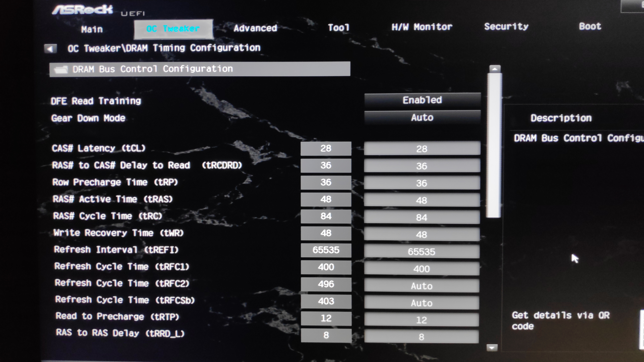Open the DFE Read Training Enabled dropdown
644x362 pixels.
click(x=422, y=100)
